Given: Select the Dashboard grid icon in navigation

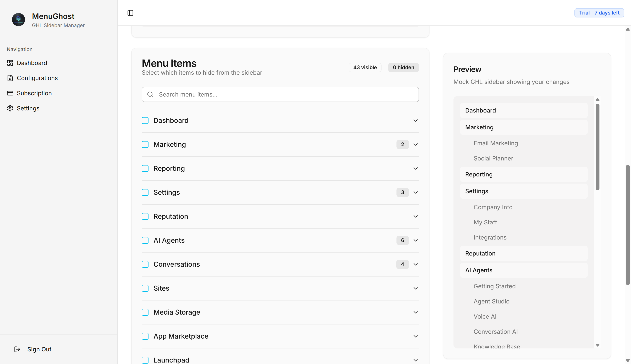Looking at the screenshot, I should pyautogui.click(x=10, y=63).
